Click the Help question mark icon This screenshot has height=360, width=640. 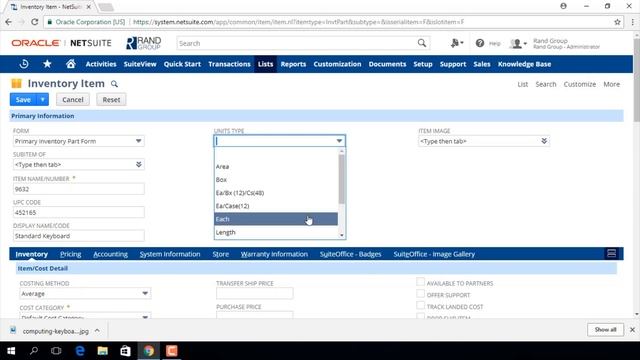click(480, 43)
